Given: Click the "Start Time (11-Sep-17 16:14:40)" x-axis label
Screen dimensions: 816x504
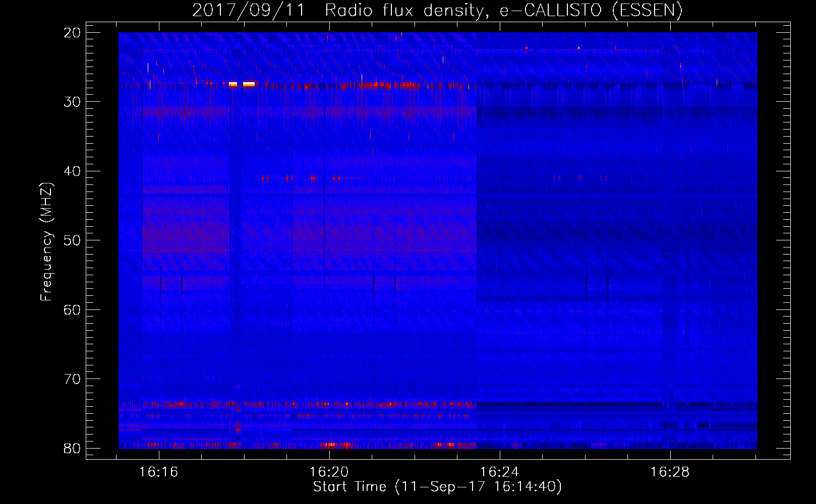Looking at the screenshot, I should [437, 487].
